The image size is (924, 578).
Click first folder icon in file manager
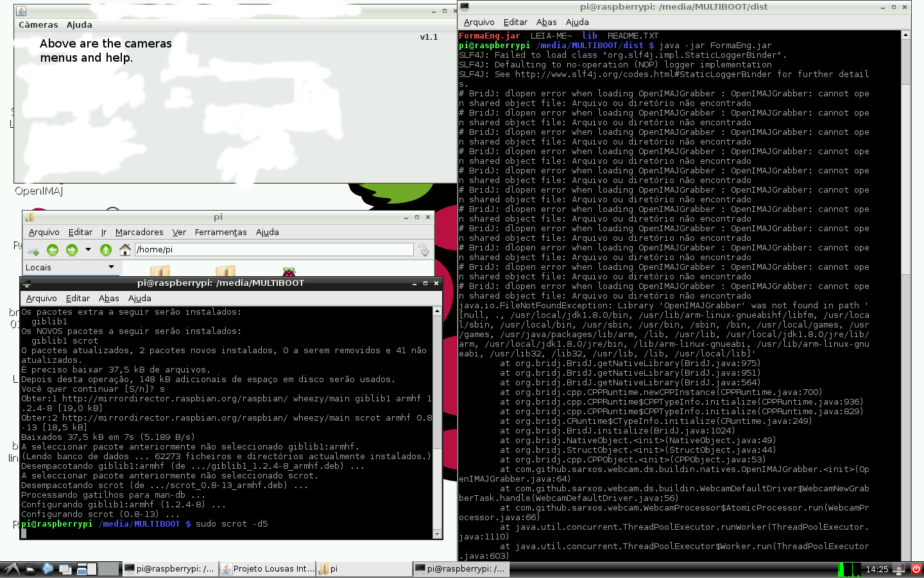click(160, 270)
